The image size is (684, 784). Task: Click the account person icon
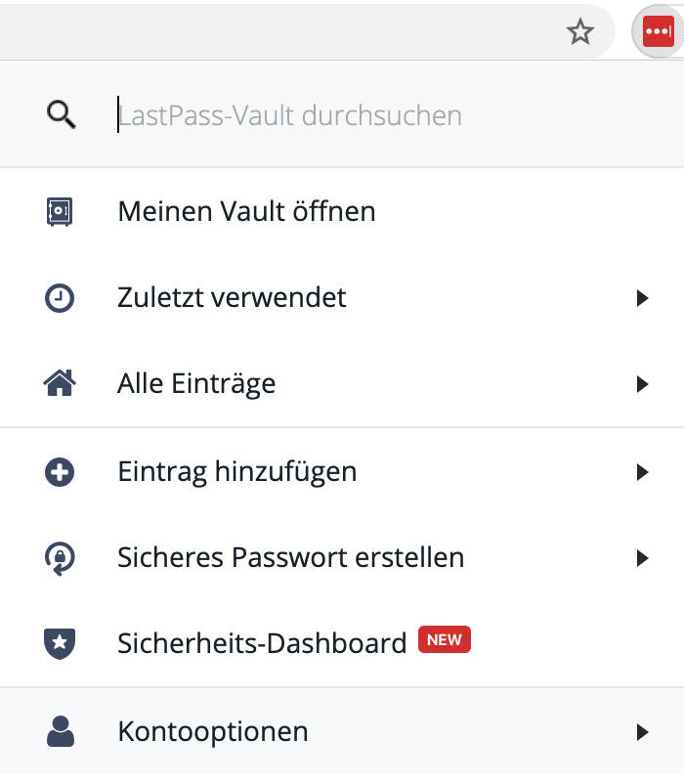pyautogui.click(x=60, y=730)
